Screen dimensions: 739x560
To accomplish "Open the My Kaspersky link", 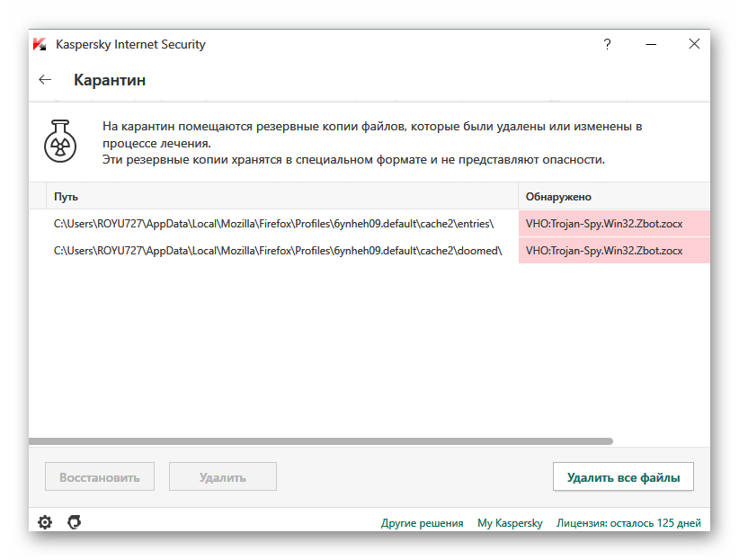I will pos(510,523).
